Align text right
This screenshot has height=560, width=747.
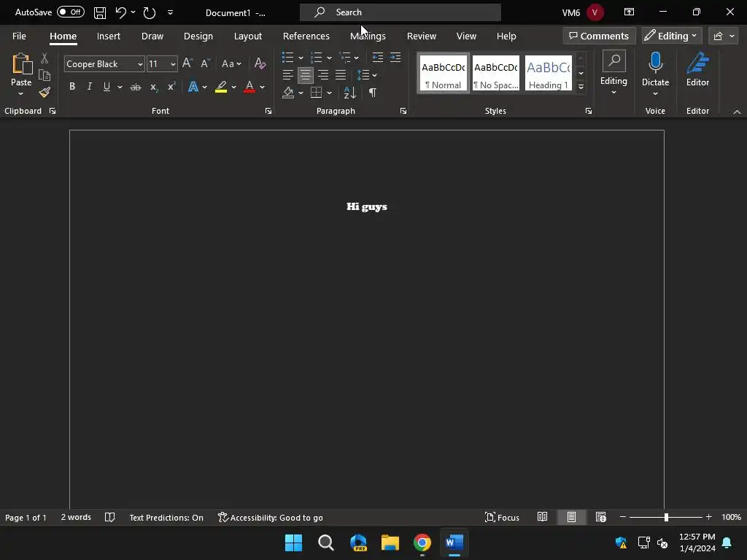pyautogui.click(x=323, y=75)
